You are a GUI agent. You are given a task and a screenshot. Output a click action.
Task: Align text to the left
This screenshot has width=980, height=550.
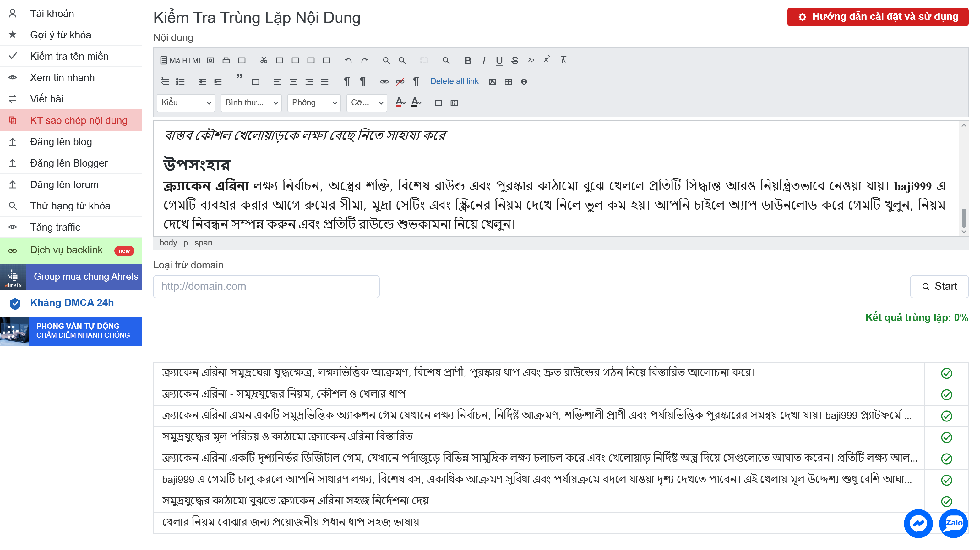pyautogui.click(x=277, y=81)
